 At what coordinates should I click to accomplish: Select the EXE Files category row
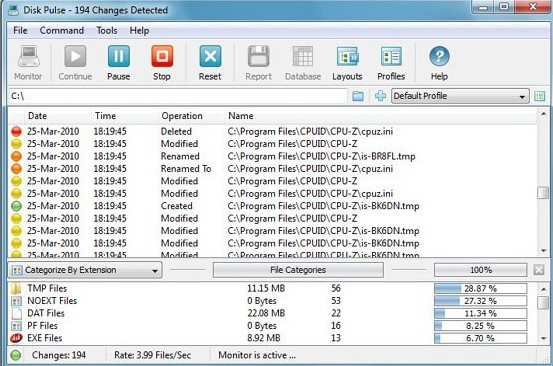(x=272, y=338)
